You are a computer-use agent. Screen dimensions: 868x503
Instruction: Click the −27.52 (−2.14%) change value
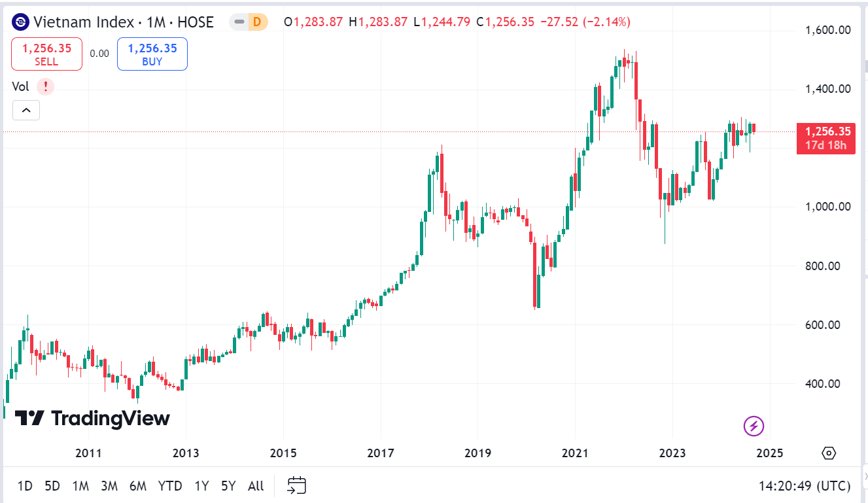click(585, 22)
